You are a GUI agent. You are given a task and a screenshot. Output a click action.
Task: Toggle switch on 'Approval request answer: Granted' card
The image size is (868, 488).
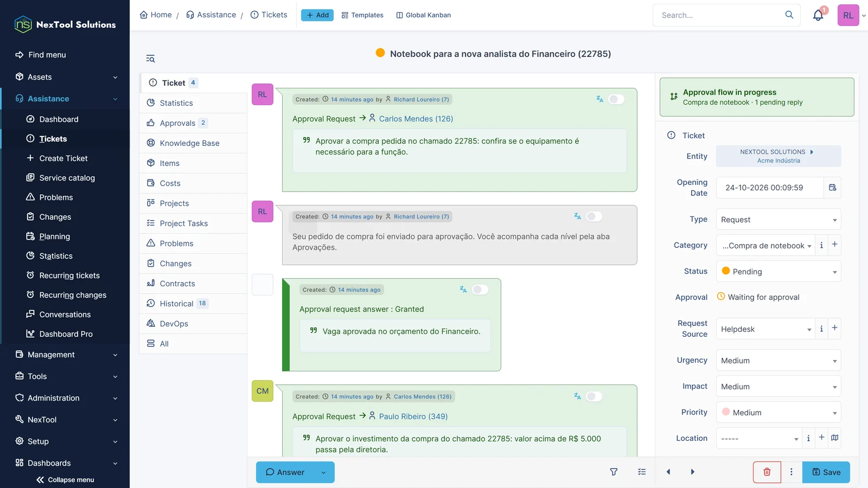(x=480, y=290)
